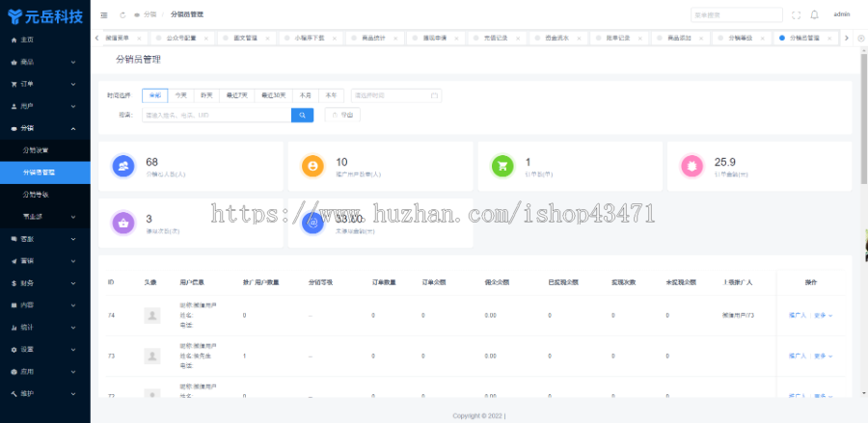Click the vertical page scrollbar

point(863,119)
